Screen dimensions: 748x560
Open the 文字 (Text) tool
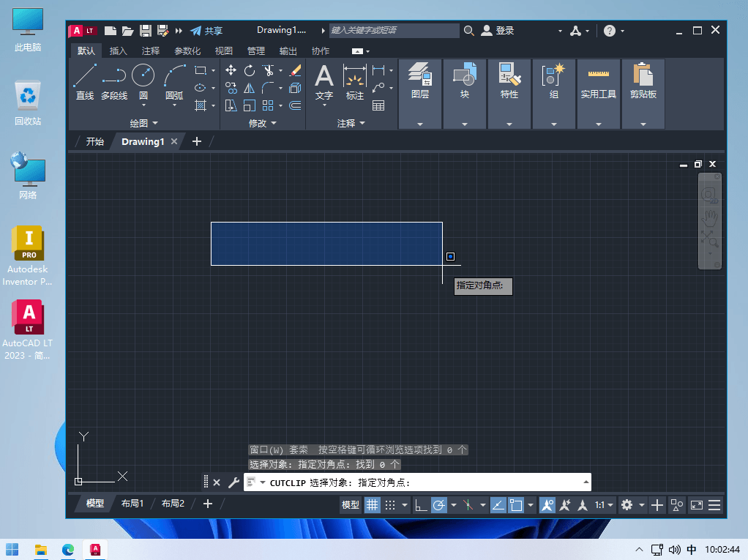tap(324, 82)
